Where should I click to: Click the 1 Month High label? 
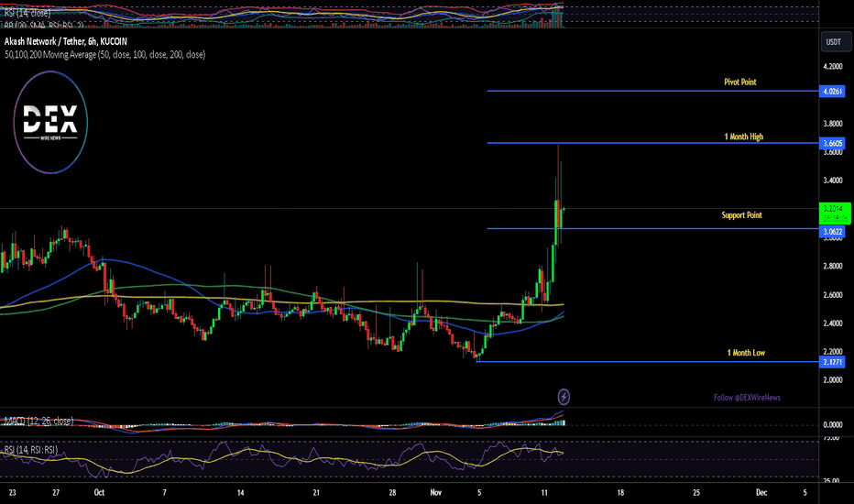point(743,137)
